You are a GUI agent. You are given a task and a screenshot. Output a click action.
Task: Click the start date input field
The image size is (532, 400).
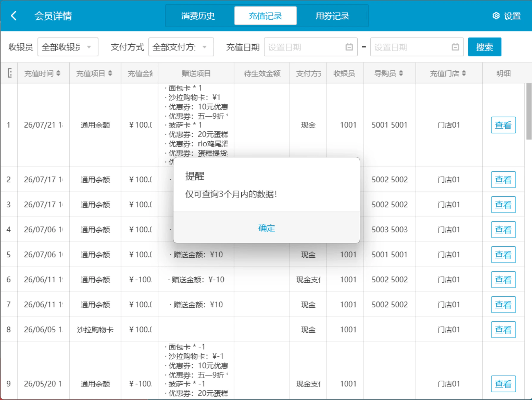311,47
